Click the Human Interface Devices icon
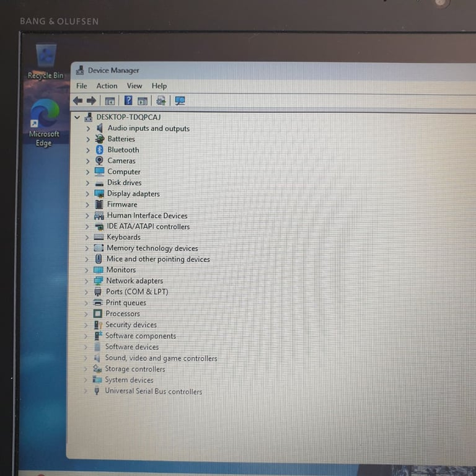This screenshot has height=476, width=476. coord(99,216)
